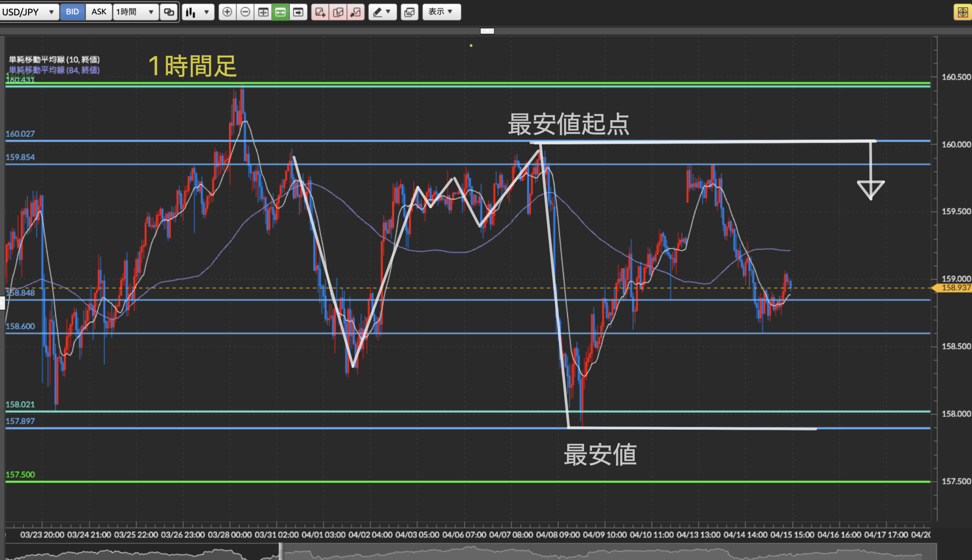Open the pencil drawing tools menu
The width and height of the screenshot is (972, 560).
coord(382,12)
